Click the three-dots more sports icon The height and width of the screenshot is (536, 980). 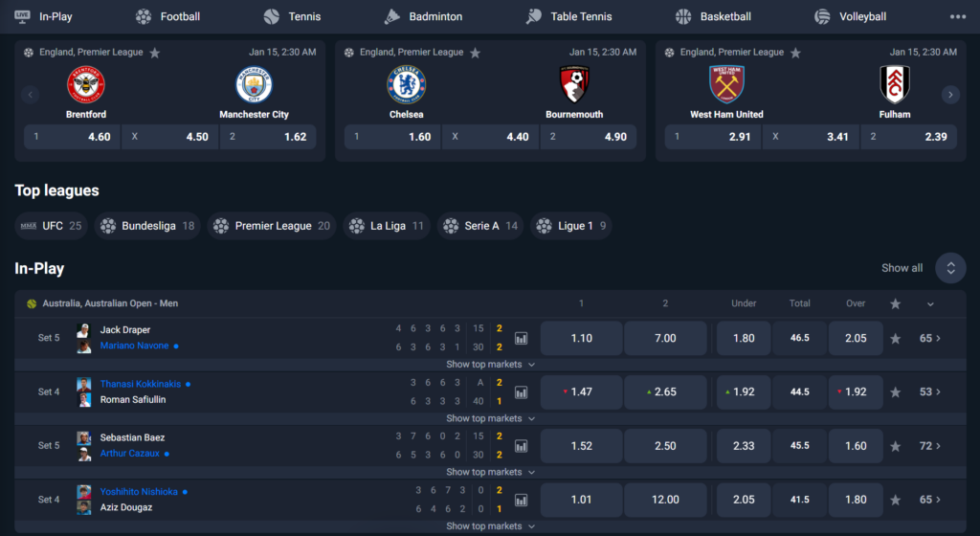957,17
